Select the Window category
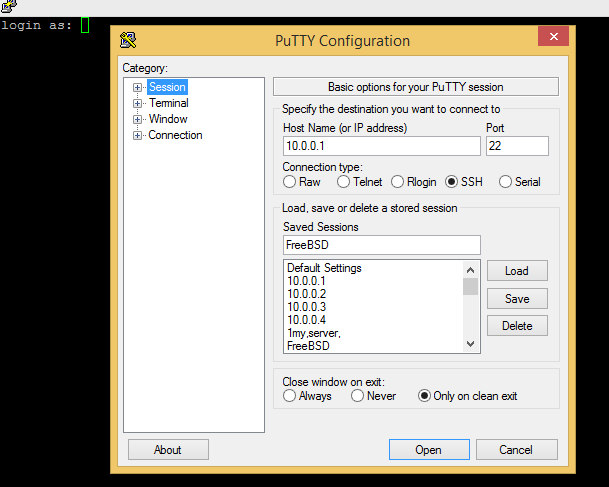 pos(168,119)
